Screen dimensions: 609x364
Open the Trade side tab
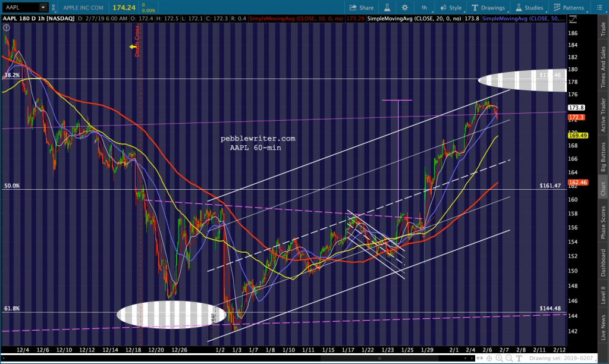click(x=603, y=29)
